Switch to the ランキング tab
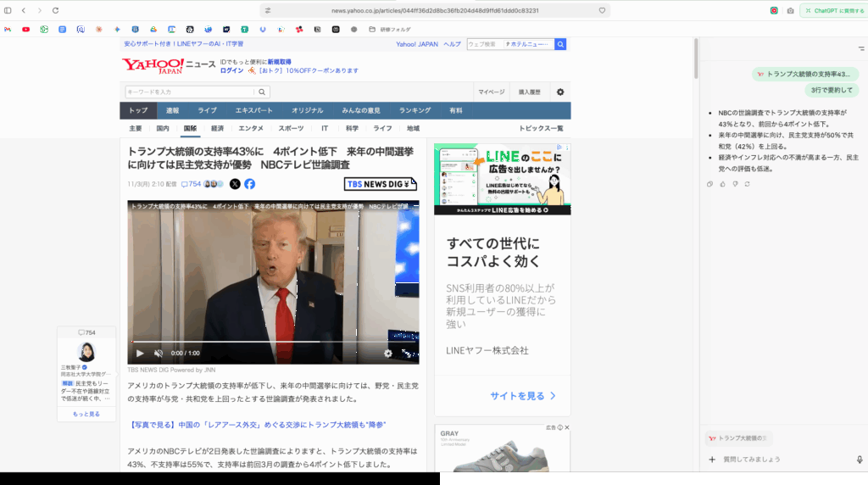868x485 pixels. click(x=415, y=110)
